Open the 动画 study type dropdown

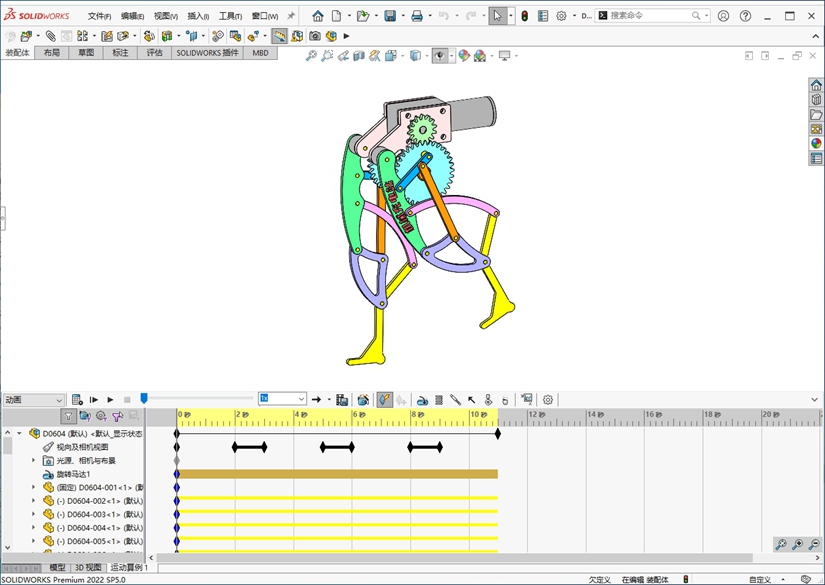[x=33, y=400]
